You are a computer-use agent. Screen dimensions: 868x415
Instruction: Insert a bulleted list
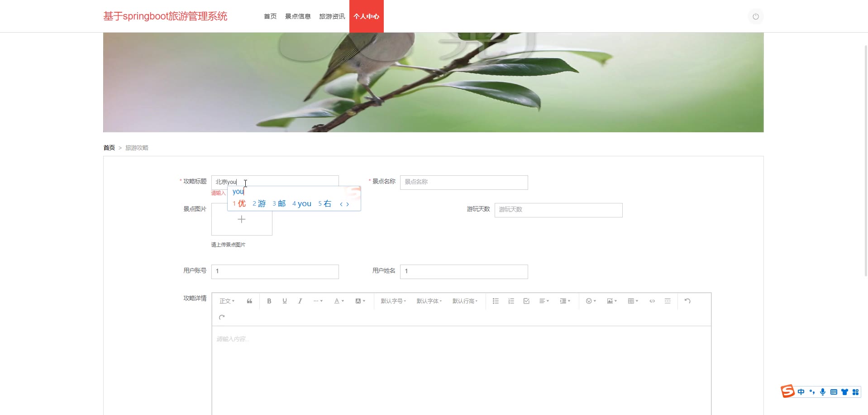pos(496,301)
